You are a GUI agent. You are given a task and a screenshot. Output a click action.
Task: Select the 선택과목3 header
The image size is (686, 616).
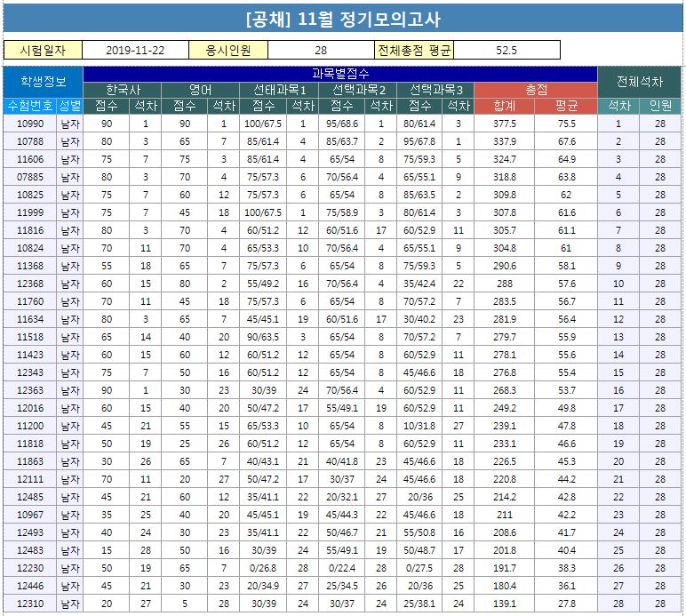(435, 90)
